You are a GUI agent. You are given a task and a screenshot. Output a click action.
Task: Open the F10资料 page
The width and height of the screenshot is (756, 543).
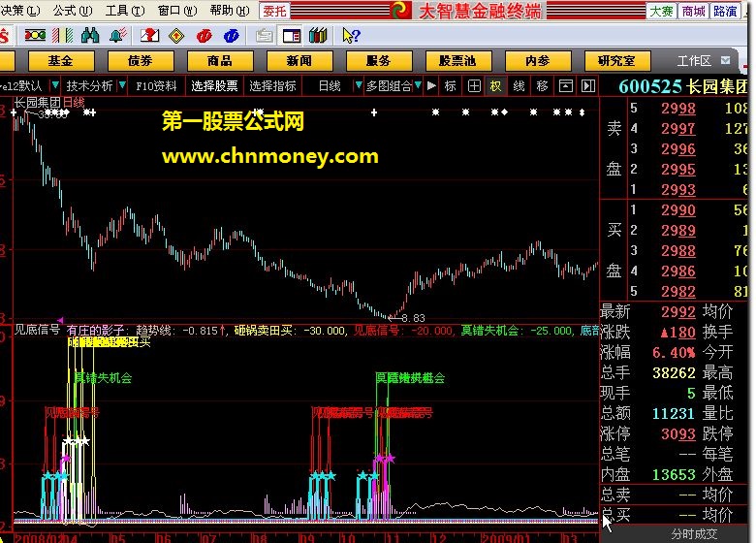click(x=156, y=86)
